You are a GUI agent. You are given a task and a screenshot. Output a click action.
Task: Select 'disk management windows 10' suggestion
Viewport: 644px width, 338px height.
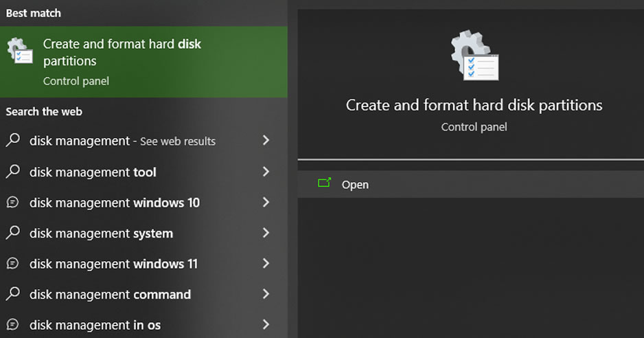coord(143,202)
